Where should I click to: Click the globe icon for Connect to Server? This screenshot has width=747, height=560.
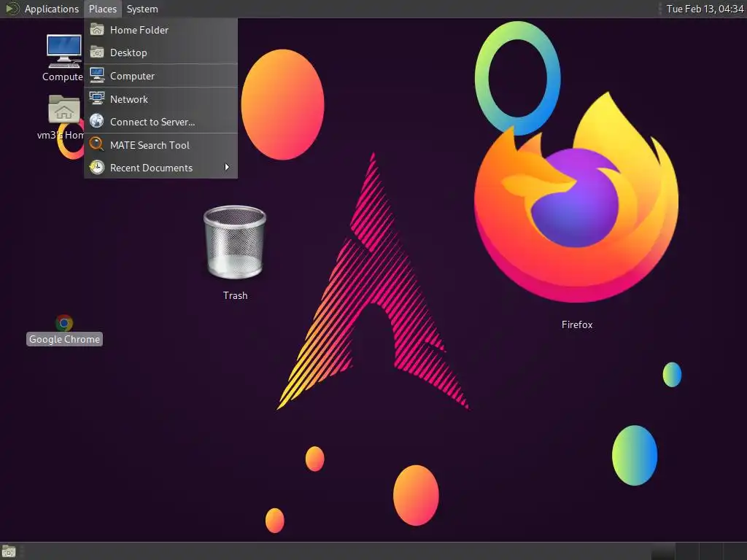[97, 122]
